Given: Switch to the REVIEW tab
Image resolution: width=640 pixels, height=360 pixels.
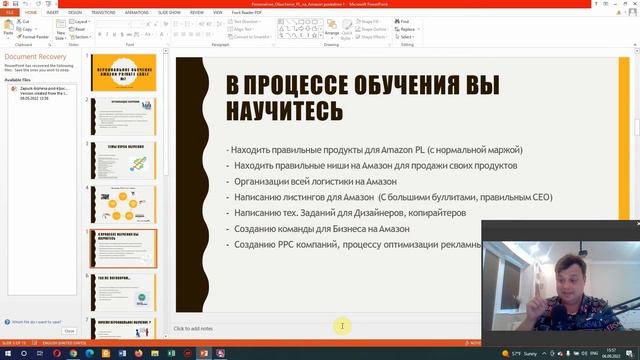Looking at the screenshot, I should (197, 13).
